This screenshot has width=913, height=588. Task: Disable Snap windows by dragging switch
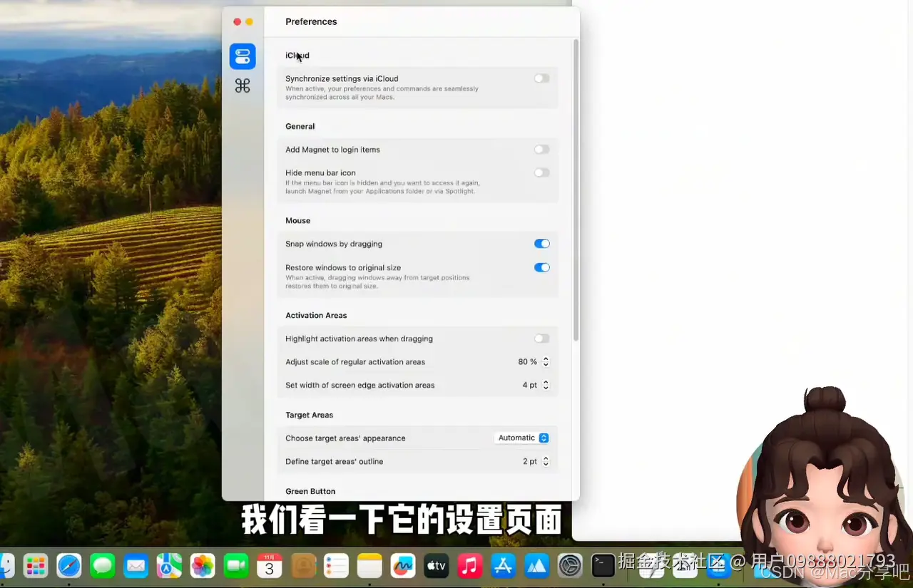(542, 244)
